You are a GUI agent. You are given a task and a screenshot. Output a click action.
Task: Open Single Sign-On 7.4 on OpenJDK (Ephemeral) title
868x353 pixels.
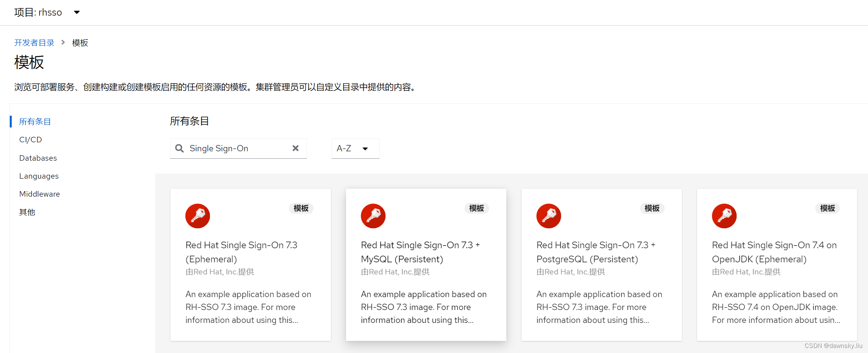click(x=774, y=252)
